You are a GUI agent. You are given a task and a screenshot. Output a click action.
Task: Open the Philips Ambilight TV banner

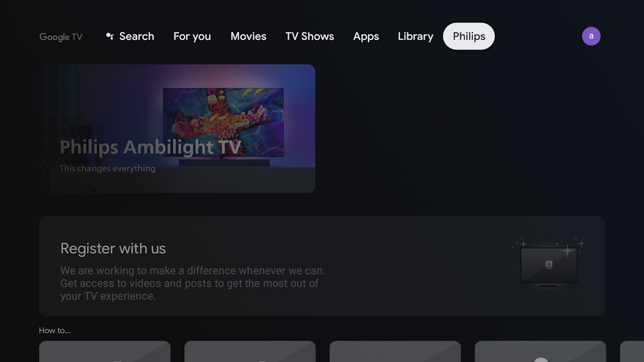click(x=177, y=129)
